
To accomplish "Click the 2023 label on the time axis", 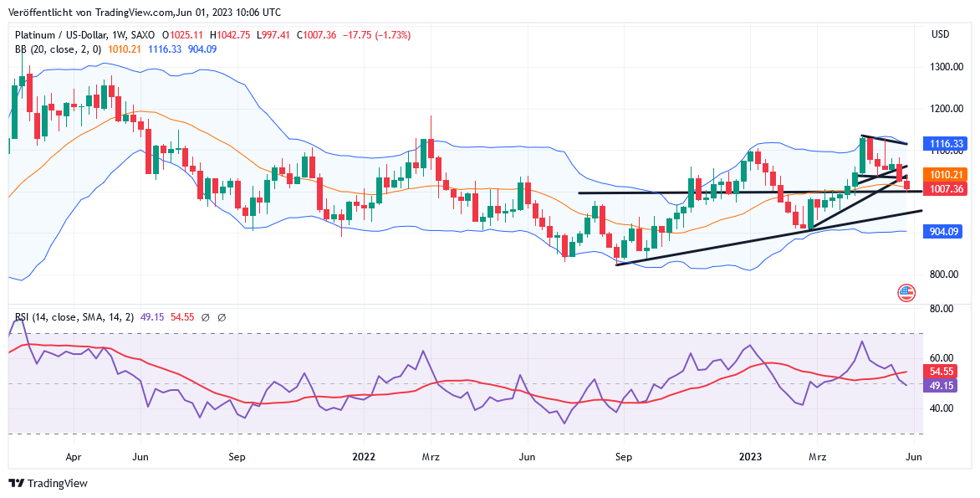I will (750, 457).
